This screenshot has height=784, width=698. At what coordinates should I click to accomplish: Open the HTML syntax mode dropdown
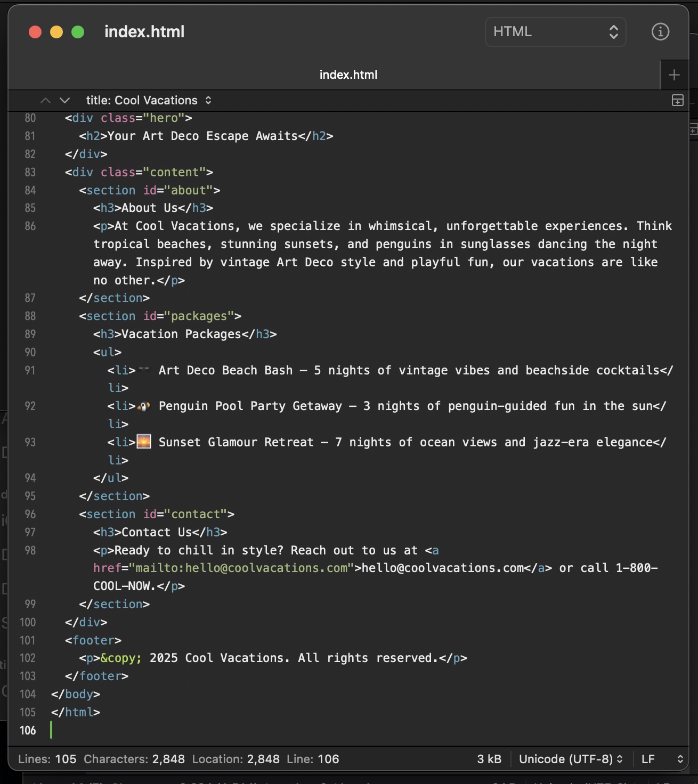click(x=555, y=32)
